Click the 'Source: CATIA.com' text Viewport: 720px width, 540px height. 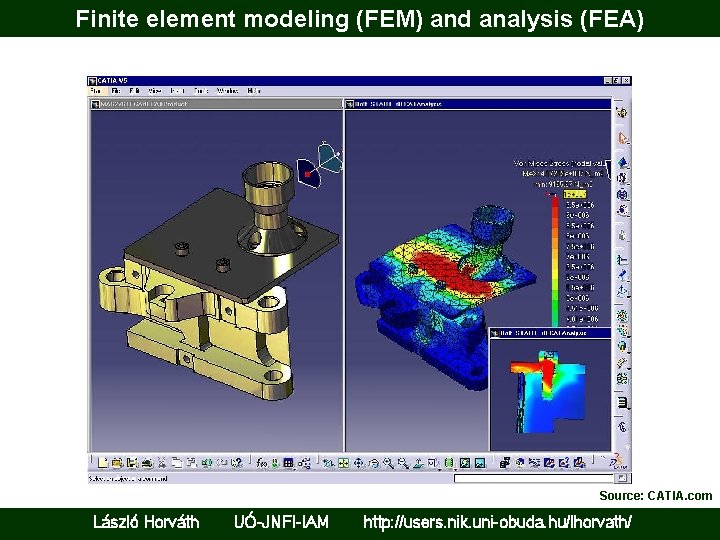pyautogui.click(x=655, y=496)
